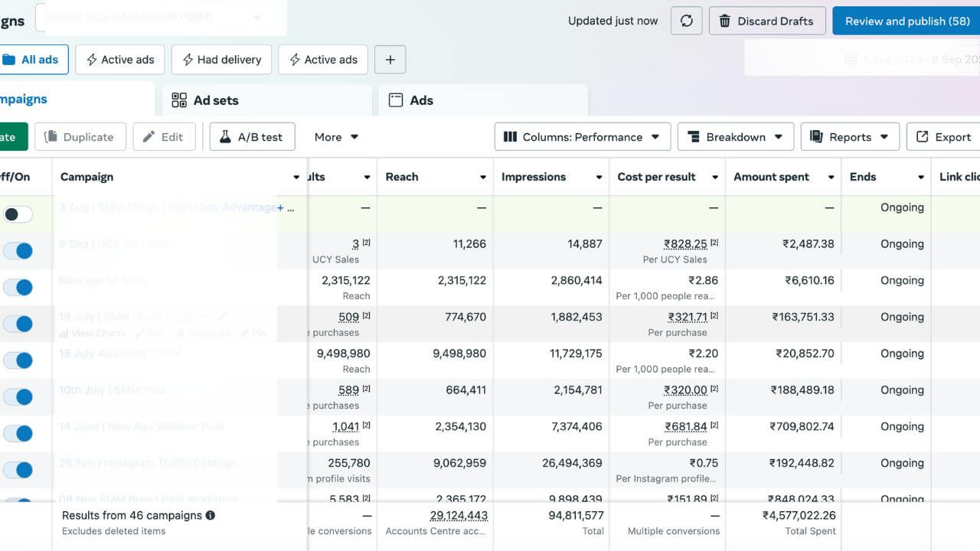This screenshot has height=551, width=980.
Task: Enable the 3 Aug campaign toggle
Action: tap(18, 214)
